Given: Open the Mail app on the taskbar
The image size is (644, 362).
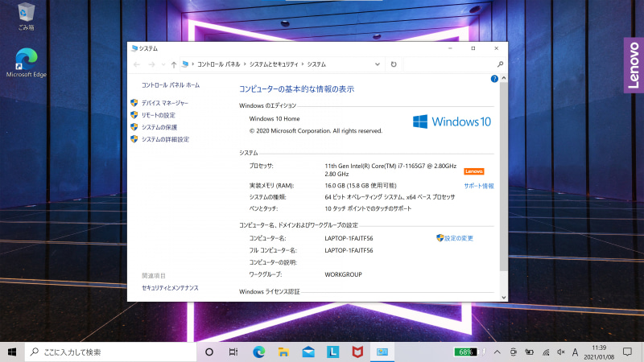Looking at the screenshot, I should [308, 352].
